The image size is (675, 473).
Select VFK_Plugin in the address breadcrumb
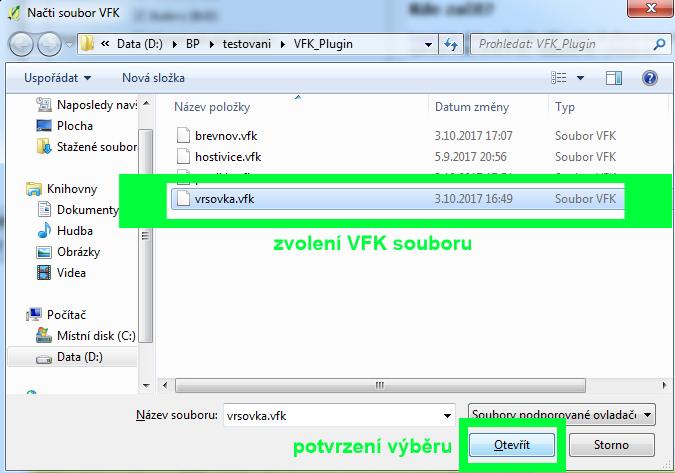323,44
